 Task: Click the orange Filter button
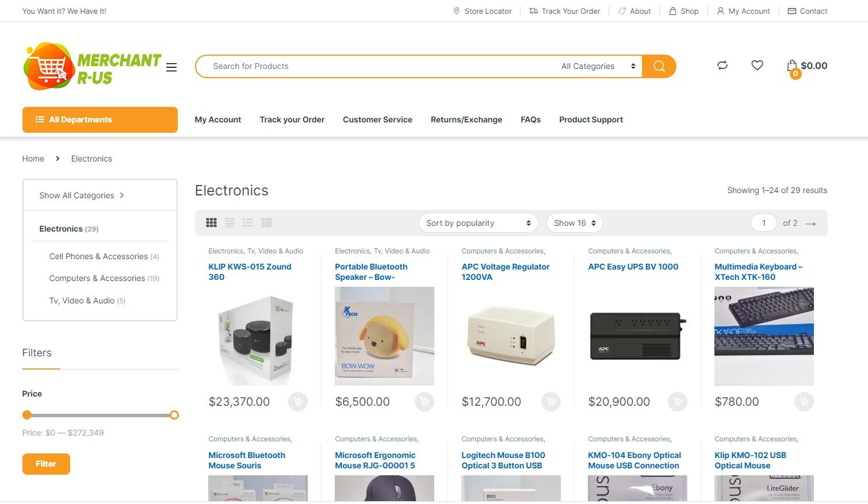click(x=46, y=464)
